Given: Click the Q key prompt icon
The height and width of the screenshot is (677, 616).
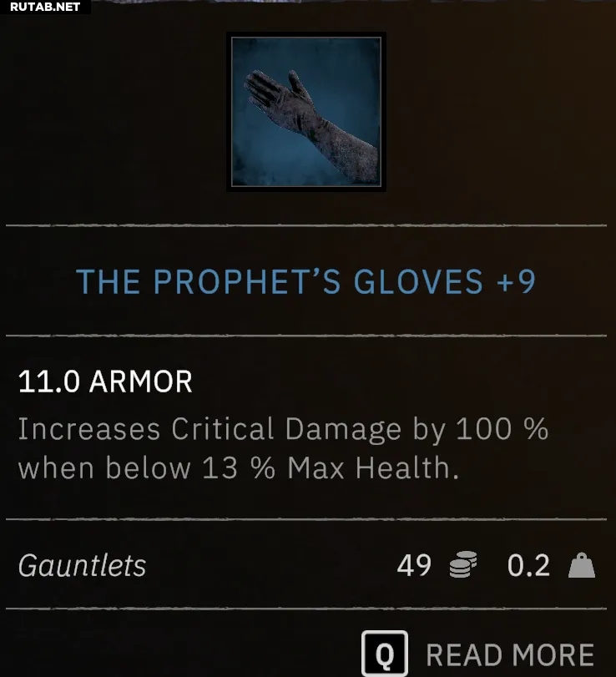Looking at the screenshot, I should (385, 654).
